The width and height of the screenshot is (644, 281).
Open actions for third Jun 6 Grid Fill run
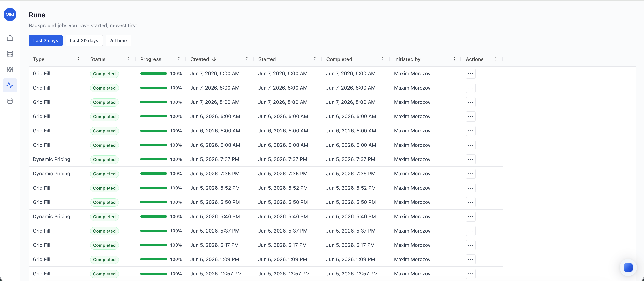pyautogui.click(x=470, y=145)
